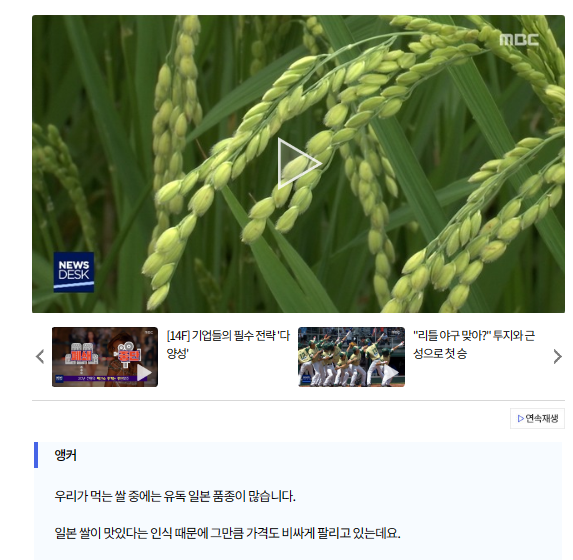Toggle the 연속재생 continuous play button
The image size is (573, 560).
(537, 419)
